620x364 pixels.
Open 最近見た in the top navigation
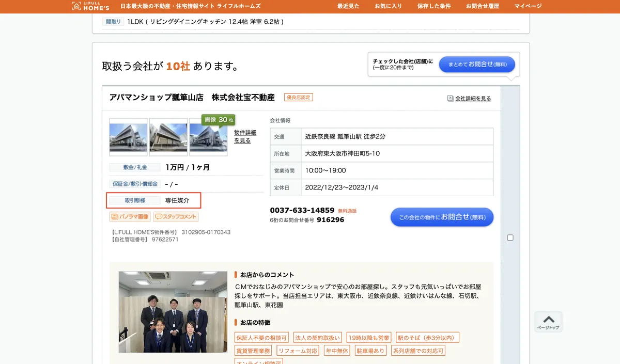[348, 6]
